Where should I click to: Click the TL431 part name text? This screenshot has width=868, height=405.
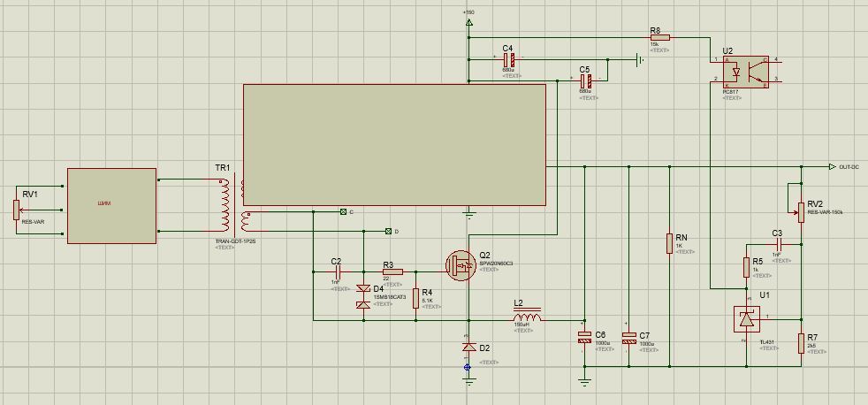tap(767, 342)
